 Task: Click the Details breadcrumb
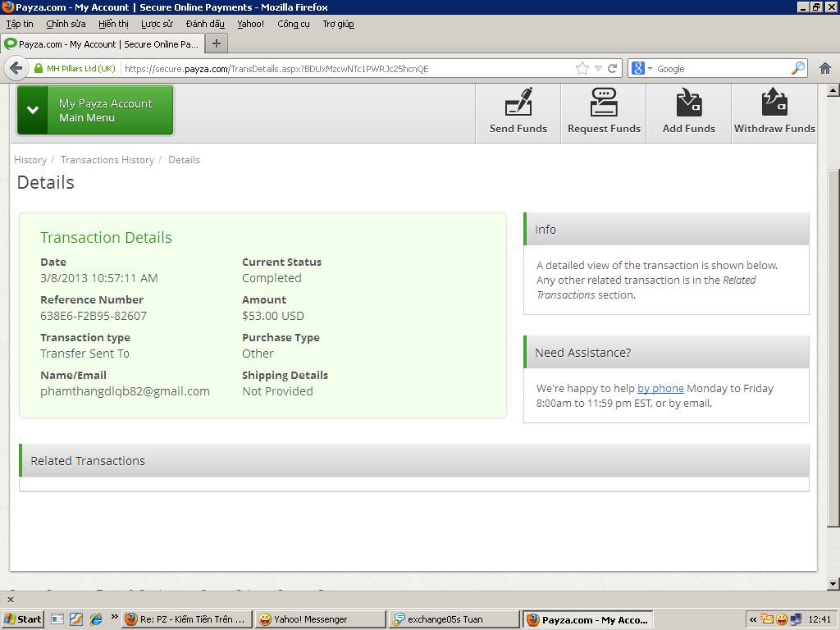(184, 160)
